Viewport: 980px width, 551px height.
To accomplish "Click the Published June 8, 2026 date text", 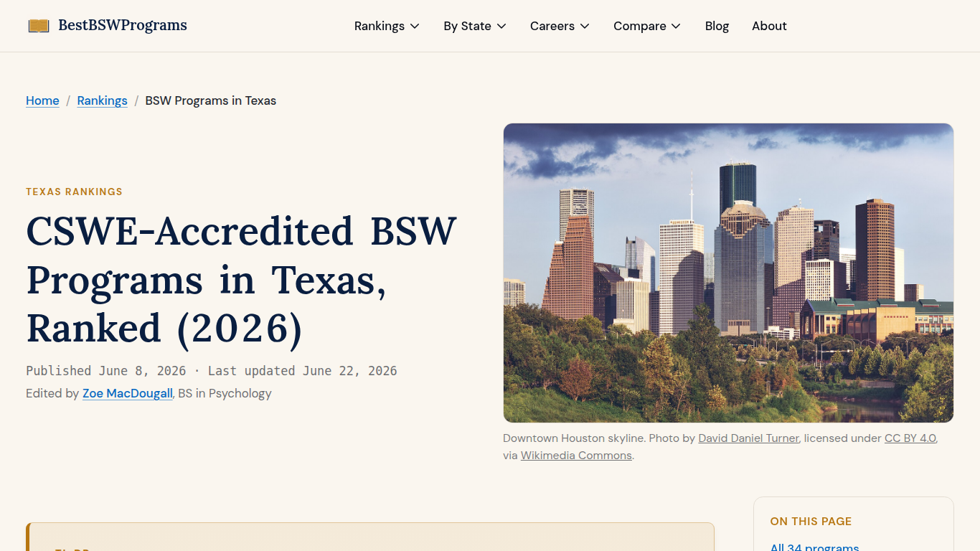I will 106,371.
